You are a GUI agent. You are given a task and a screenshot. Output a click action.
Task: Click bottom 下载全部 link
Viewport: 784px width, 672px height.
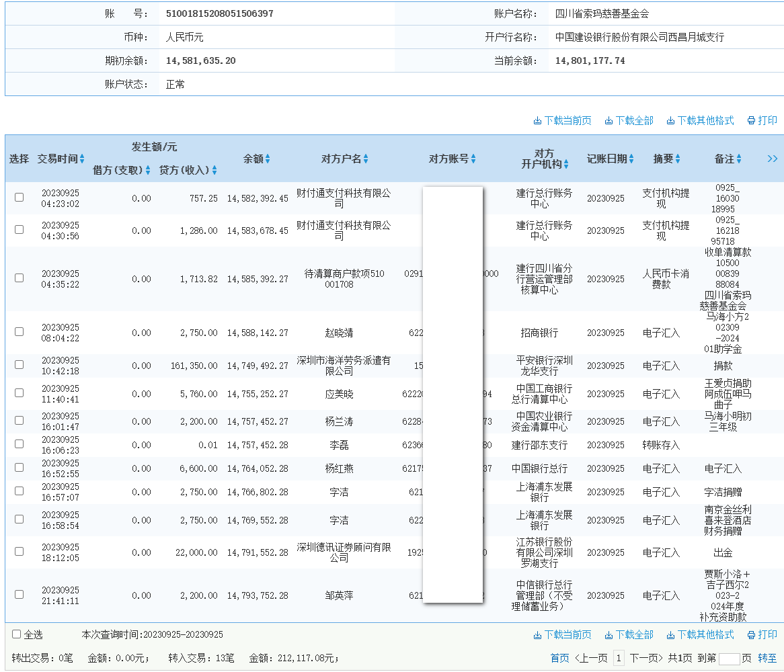tap(634, 635)
